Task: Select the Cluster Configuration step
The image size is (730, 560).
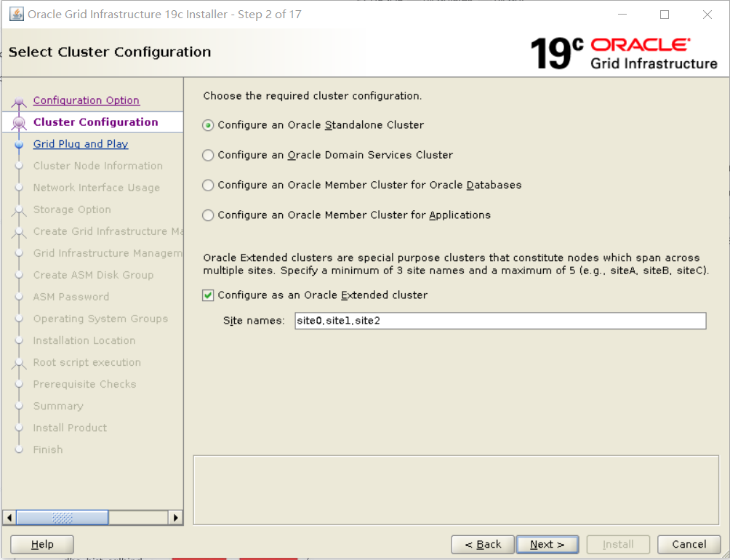Action: pyautogui.click(x=95, y=122)
